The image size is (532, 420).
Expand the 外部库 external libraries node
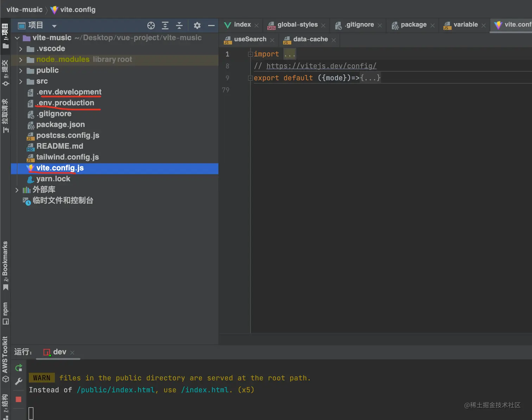coord(17,190)
